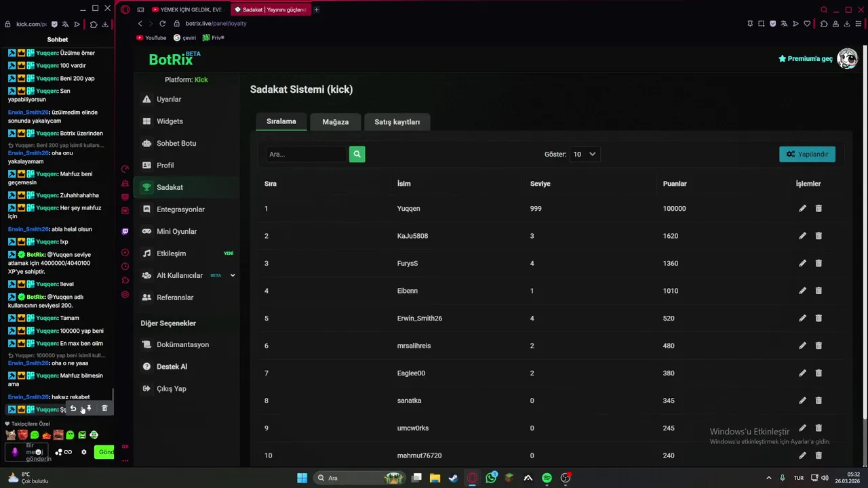
Task: Delete KaJu5808 row via trash icon
Action: (818, 236)
